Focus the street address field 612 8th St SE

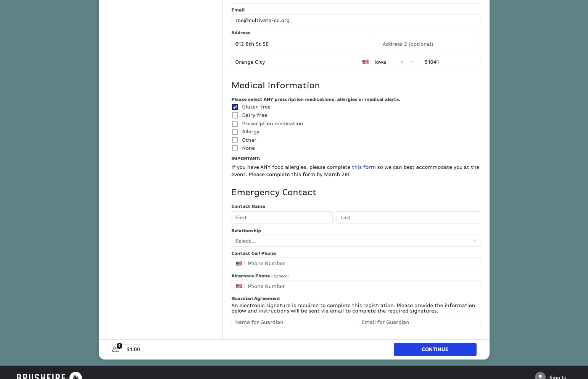303,44
